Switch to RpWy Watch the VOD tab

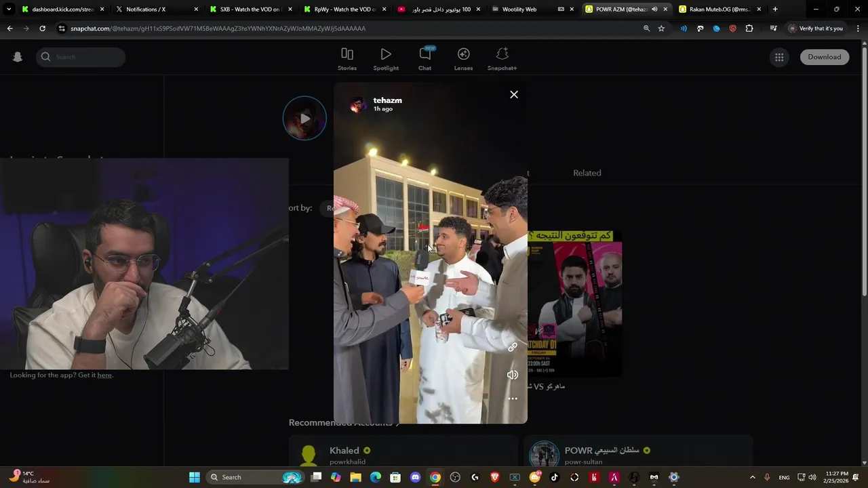point(344,9)
